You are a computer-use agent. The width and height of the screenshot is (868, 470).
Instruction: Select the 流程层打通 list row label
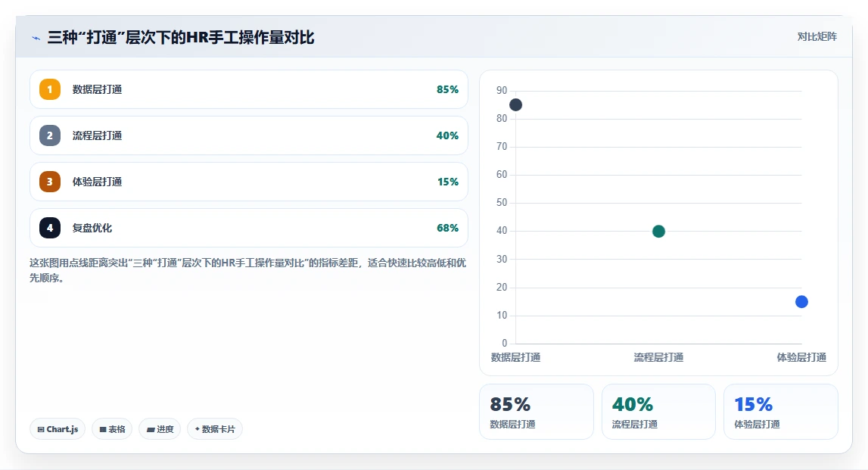pos(97,135)
